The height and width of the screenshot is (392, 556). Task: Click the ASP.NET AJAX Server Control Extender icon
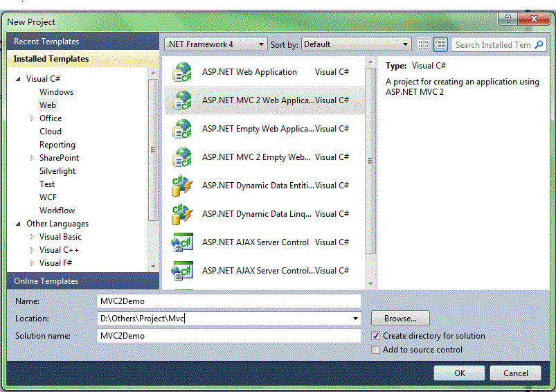click(x=182, y=271)
